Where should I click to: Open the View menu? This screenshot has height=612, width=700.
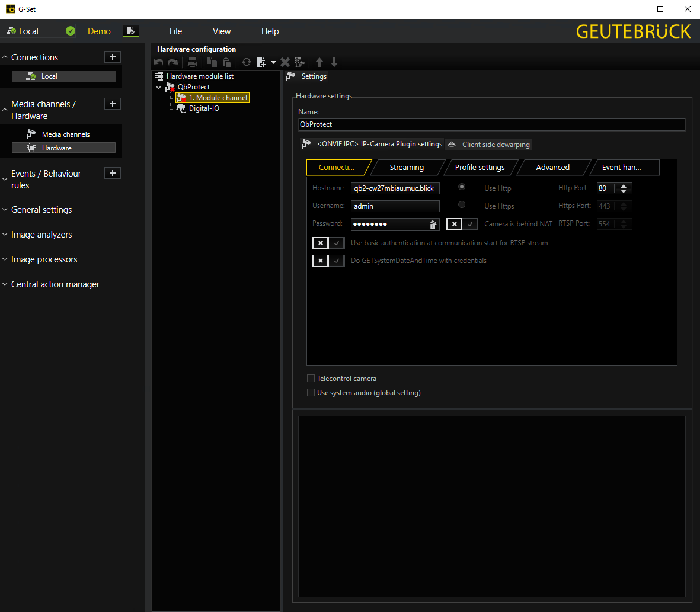click(x=222, y=31)
